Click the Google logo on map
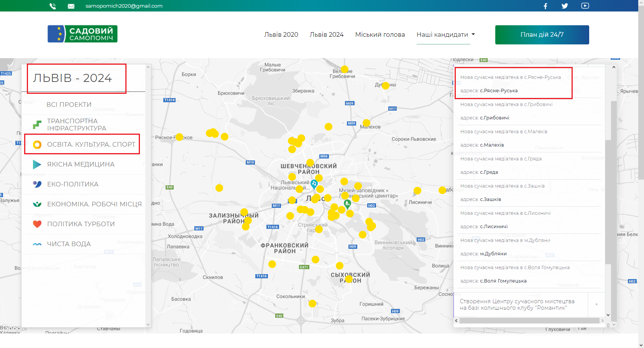This screenshot has height=348, width=644. [14, 328]
